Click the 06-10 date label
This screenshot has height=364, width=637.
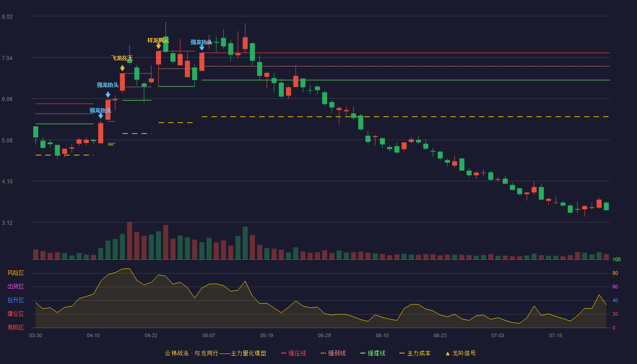pyautogui.click(x=382, y=335)
